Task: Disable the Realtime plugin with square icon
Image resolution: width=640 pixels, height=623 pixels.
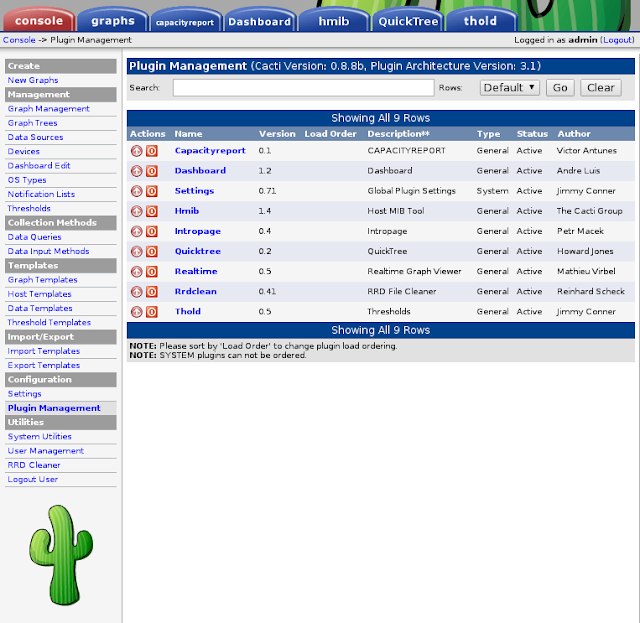Action: tap(152, 272)
